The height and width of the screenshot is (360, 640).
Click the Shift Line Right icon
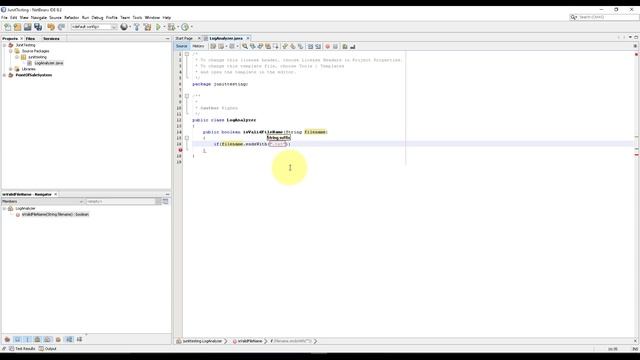tap(318, 47)
